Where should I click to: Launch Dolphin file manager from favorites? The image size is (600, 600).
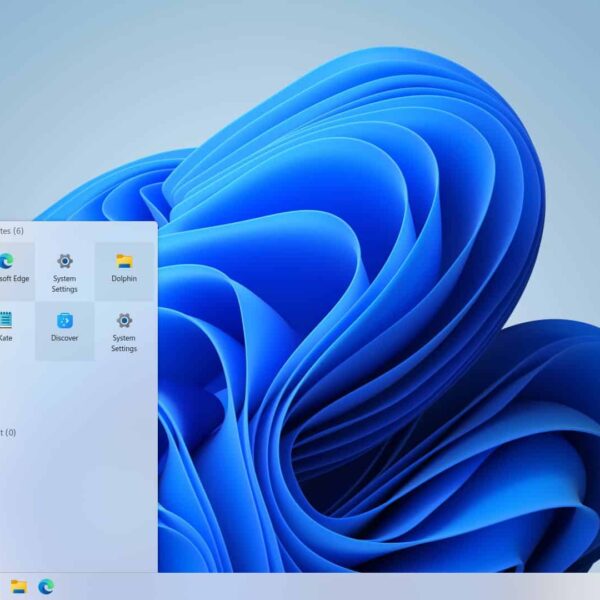124,271
